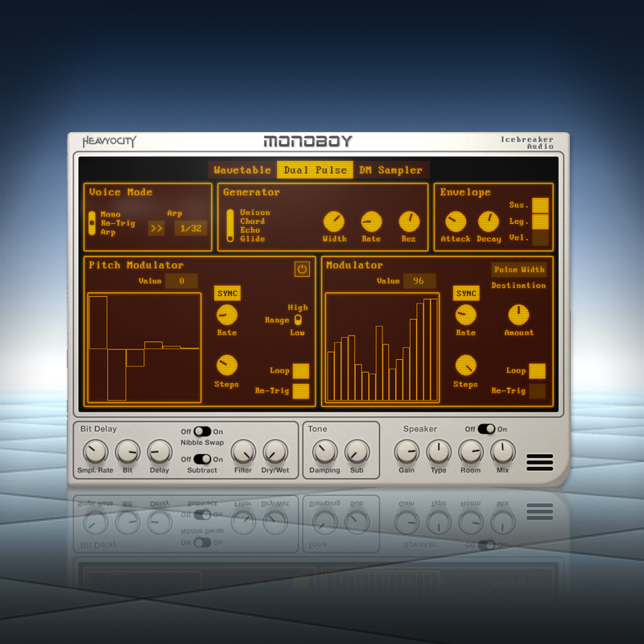Click the Tone Damping knob

[x=325, y=452]
